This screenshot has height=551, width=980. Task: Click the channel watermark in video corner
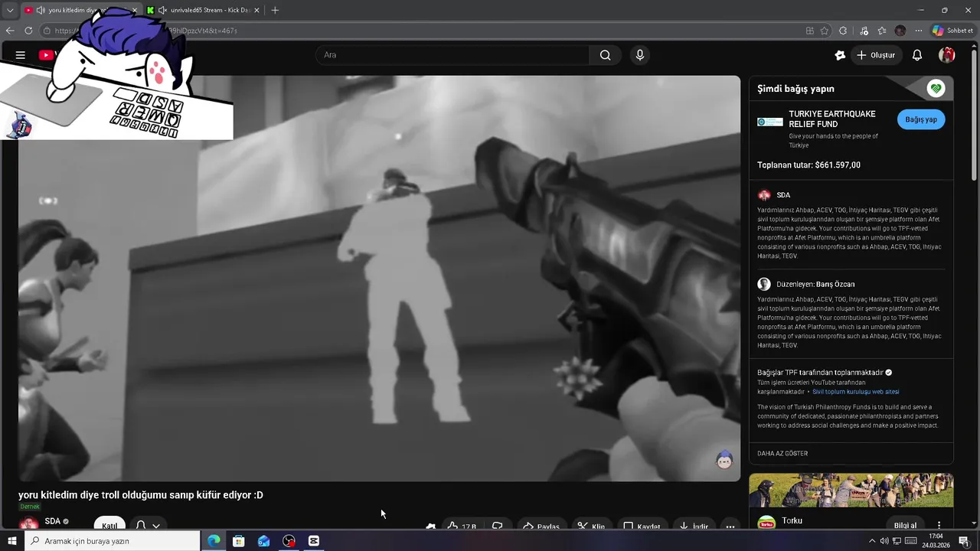click(724, 459)
